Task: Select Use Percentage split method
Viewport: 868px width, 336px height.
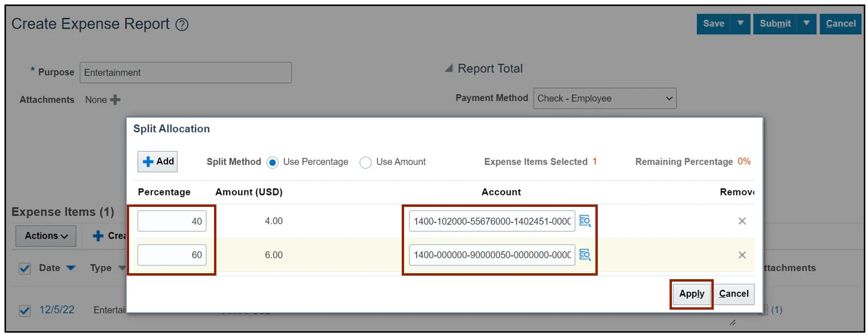Action: pyautogui.click(x=273, y=162)
